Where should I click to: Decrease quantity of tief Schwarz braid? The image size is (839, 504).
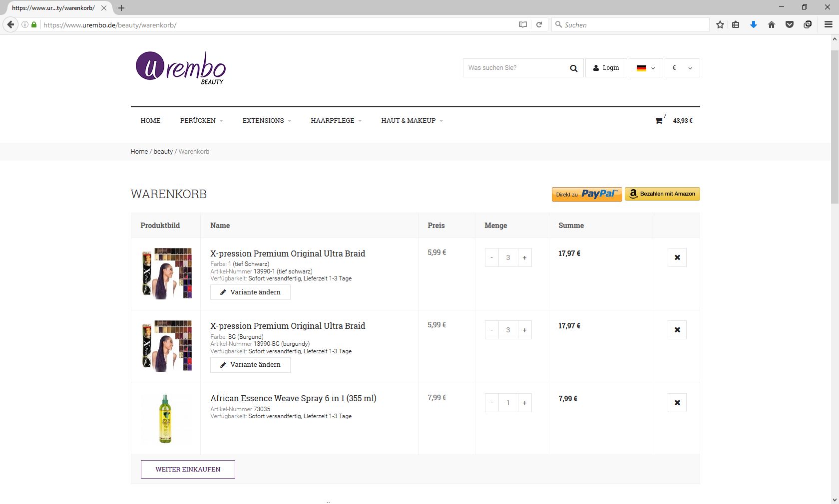(491, 257)
